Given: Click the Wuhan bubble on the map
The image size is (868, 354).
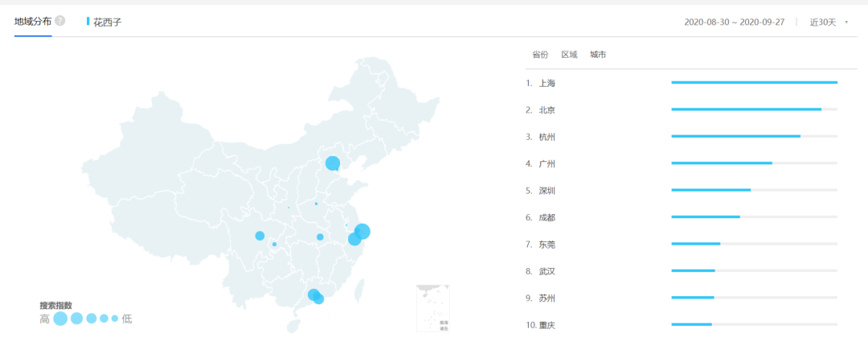Looking at the screenshot, I should point(320,237).
